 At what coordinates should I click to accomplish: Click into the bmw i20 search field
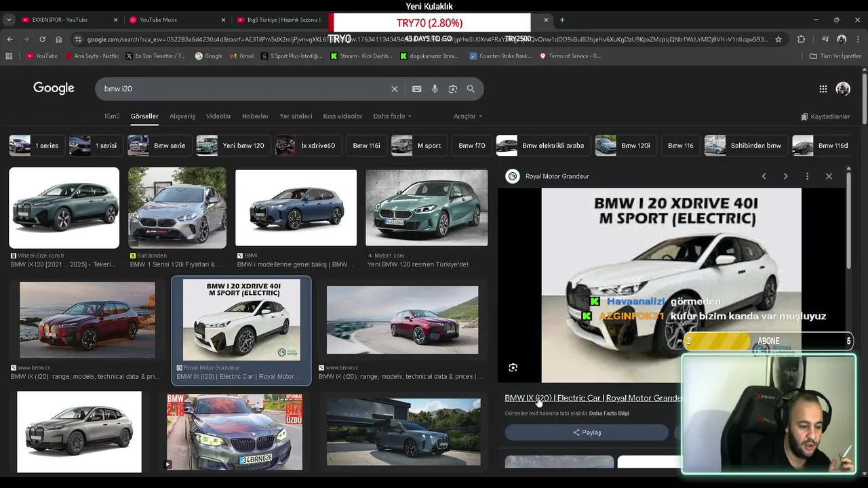[241, 89]
